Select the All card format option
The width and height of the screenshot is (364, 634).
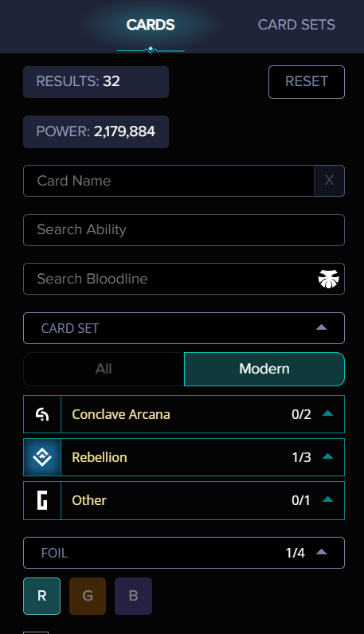point(104,369)
